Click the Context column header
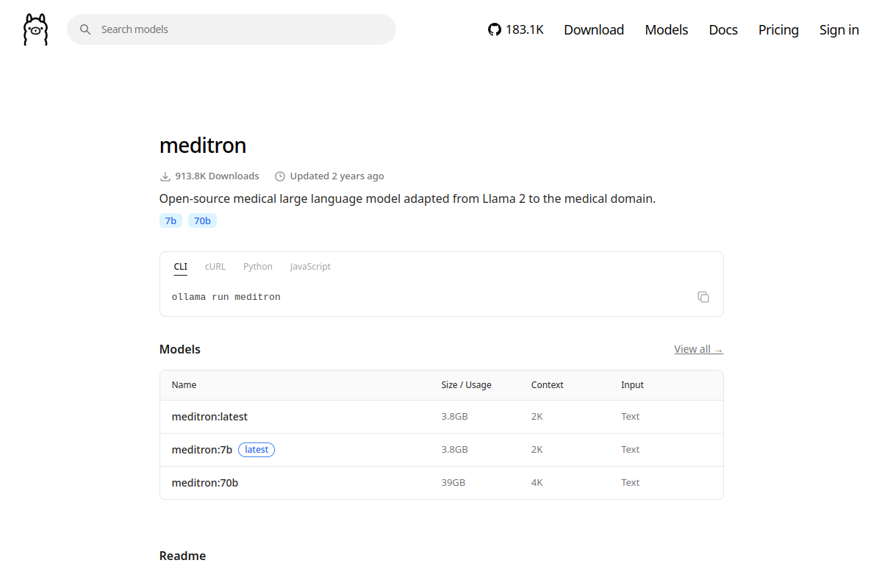Viewport: 882px width, 588px height. coord(548,385)
